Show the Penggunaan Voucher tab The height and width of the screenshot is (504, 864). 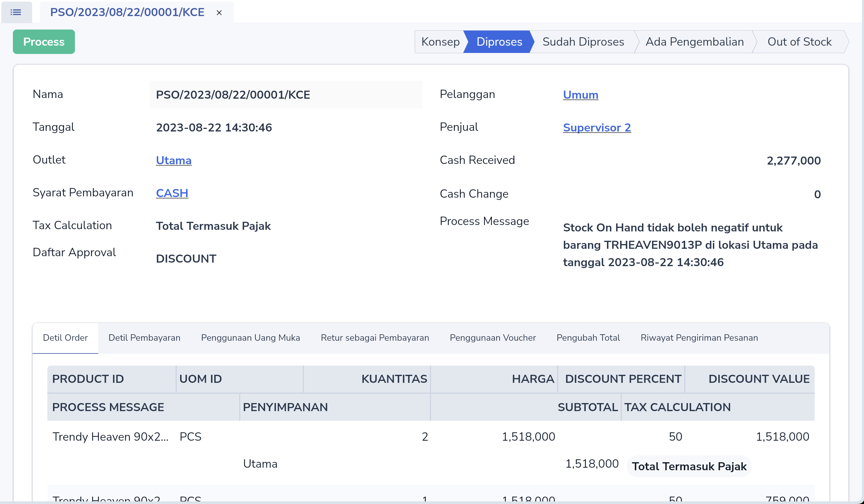[492, 338]
